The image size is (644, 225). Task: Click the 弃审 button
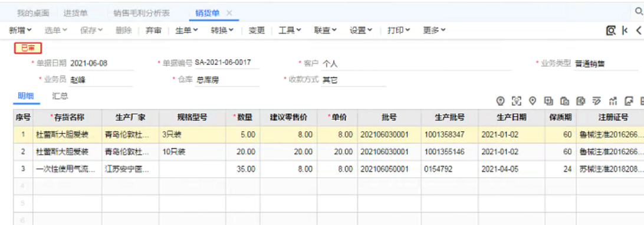pos(153,31)
